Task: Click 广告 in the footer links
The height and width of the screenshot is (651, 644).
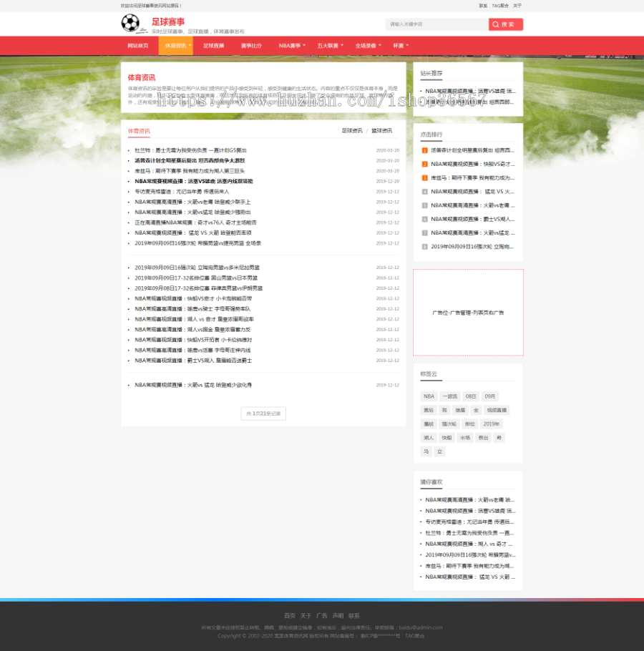Action: pyautogui.click(x=322, y=616)
